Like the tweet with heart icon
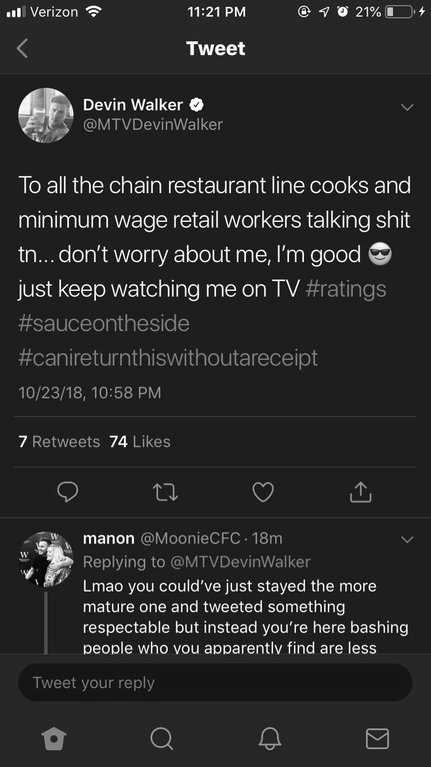 (263, 492)
